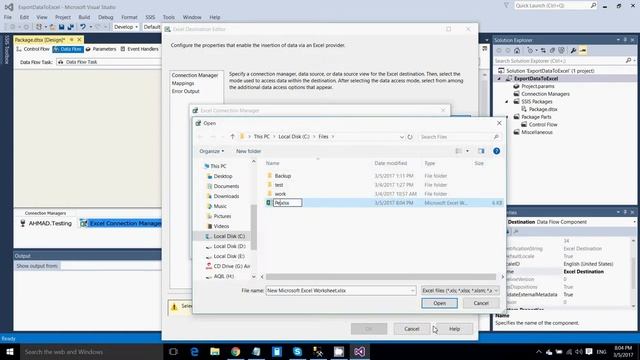Switch to the Control Flow tab
The width and height of the screenshot is (640, 360).
pos(33,49)
